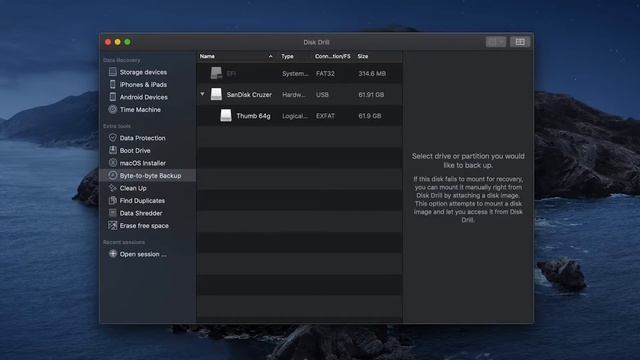Toggle sort arrow on Name column
This screenshot has width=640, height=360.
[270, 56]
